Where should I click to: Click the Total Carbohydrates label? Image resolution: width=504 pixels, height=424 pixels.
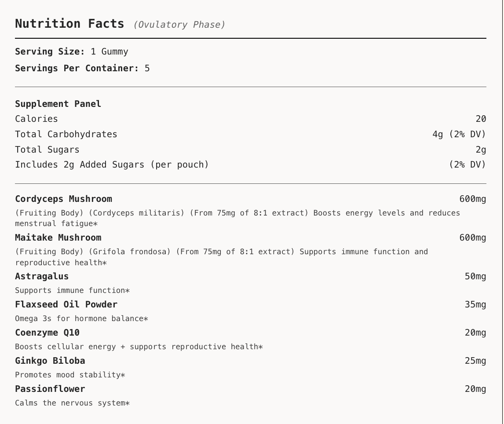click(66, 134)
